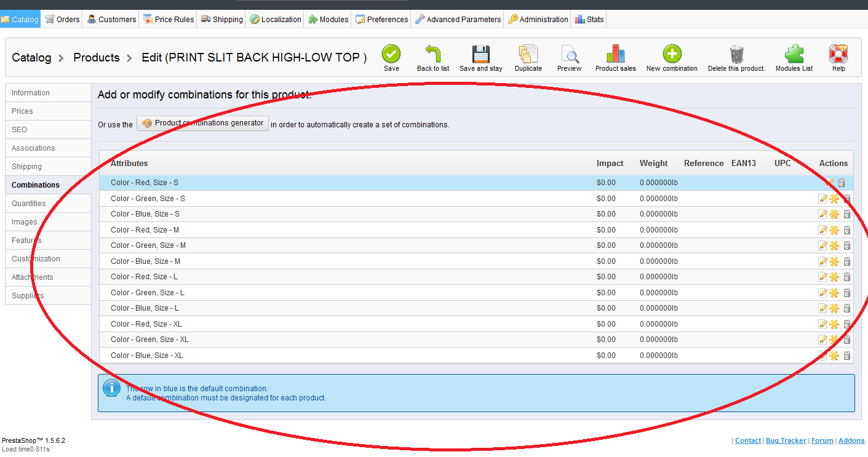Edit the Color - Blue, Size - S combination
The width and height of the screenshot is (868, 457).
(822, 214)
